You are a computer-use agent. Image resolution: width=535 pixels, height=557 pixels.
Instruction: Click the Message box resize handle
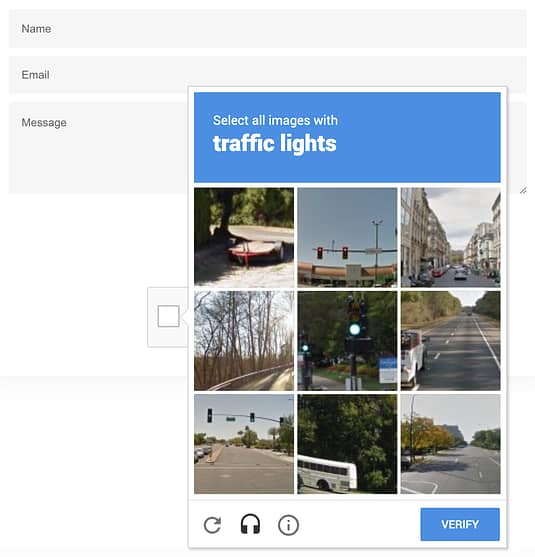point(523,191)
